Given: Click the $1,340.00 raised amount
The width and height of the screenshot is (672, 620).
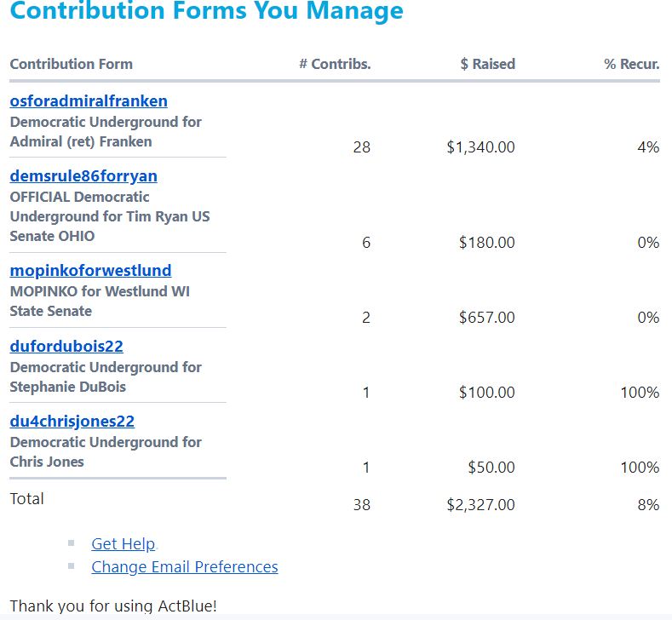Looking at the screenshot, I should [480, 147].
